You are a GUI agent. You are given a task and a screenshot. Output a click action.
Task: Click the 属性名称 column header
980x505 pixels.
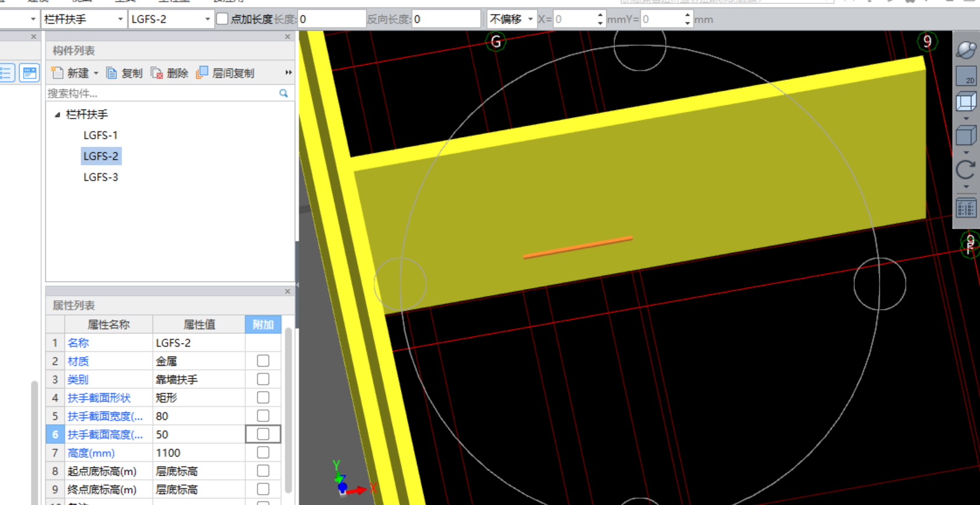pyautogui.click(x=108, y=325)
